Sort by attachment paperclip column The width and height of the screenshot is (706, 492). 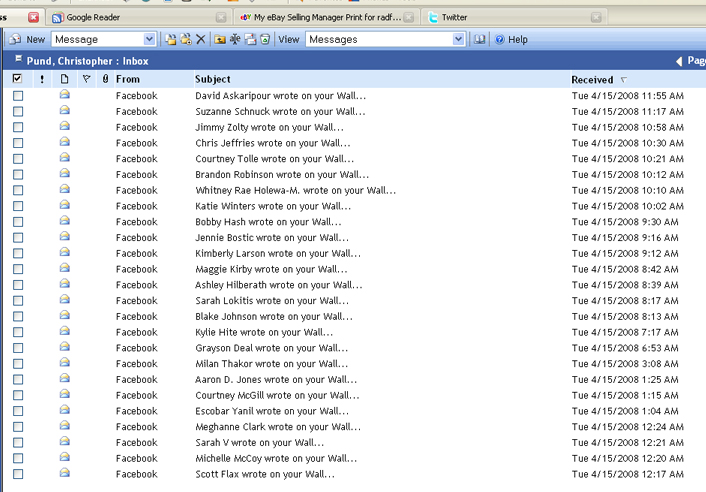pyautogui.click(x=105, y=79)
